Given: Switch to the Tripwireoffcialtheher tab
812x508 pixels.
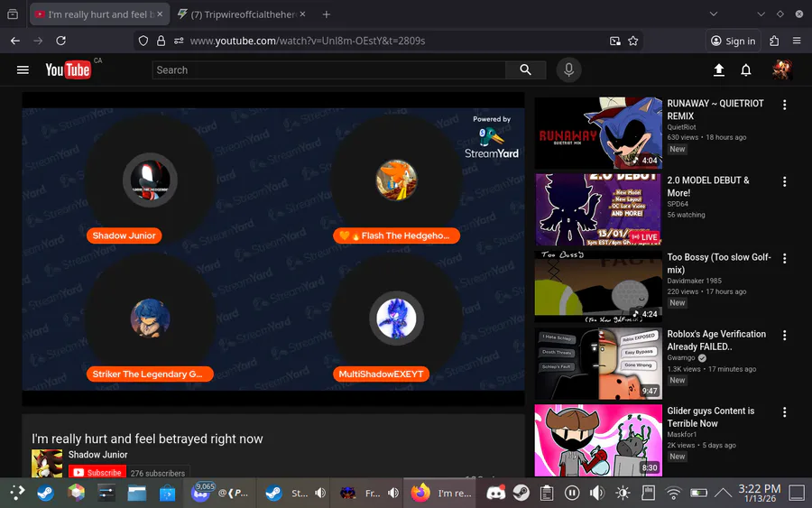Looking at the screenshot, I should coord(243,14).
